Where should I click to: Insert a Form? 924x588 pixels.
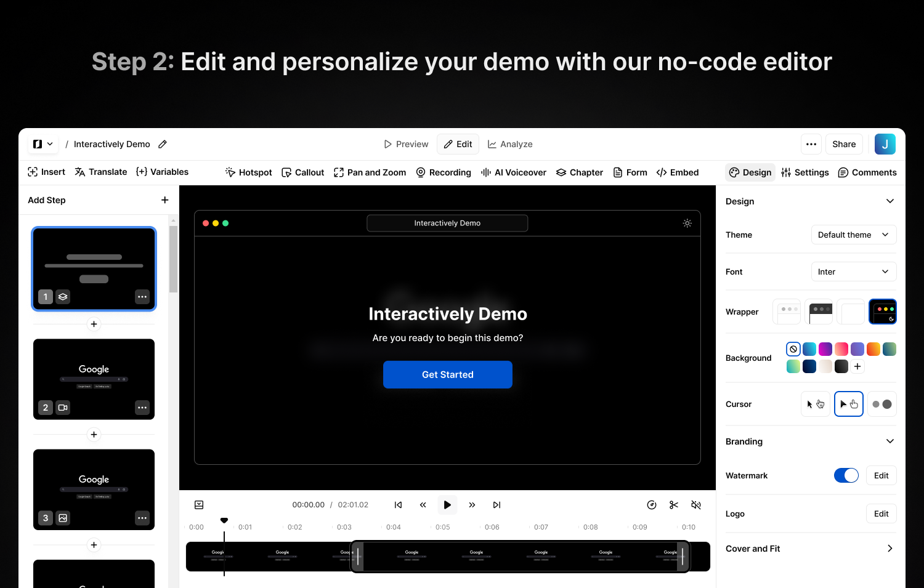(630, 172)
